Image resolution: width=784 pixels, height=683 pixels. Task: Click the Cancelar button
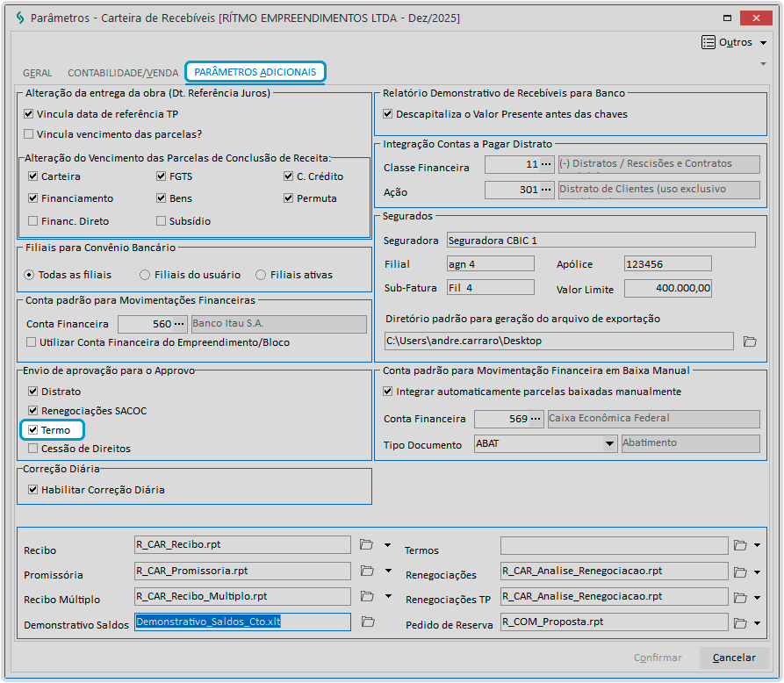pos(734,658)
